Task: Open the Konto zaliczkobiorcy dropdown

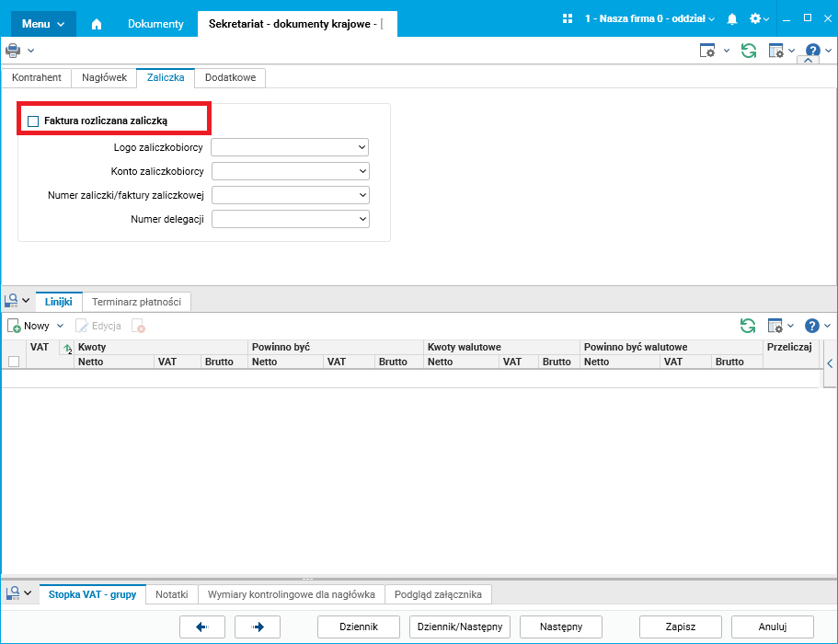Action: (290, 171)
